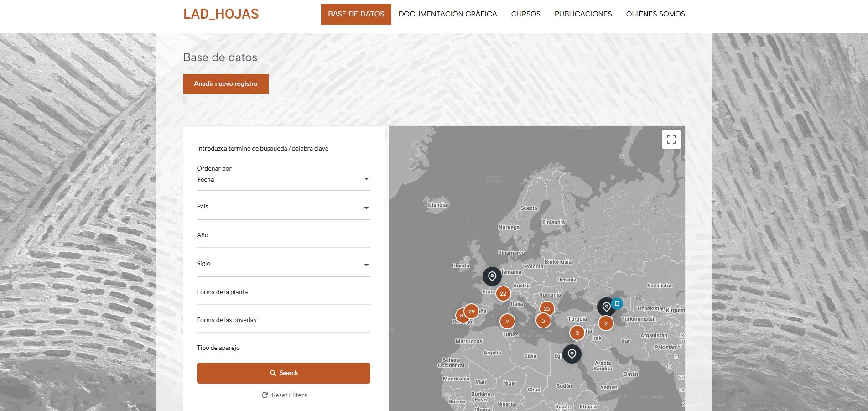The image size is (868, 411).
Task: Go to the Publicaciones page
Action: 583,14
